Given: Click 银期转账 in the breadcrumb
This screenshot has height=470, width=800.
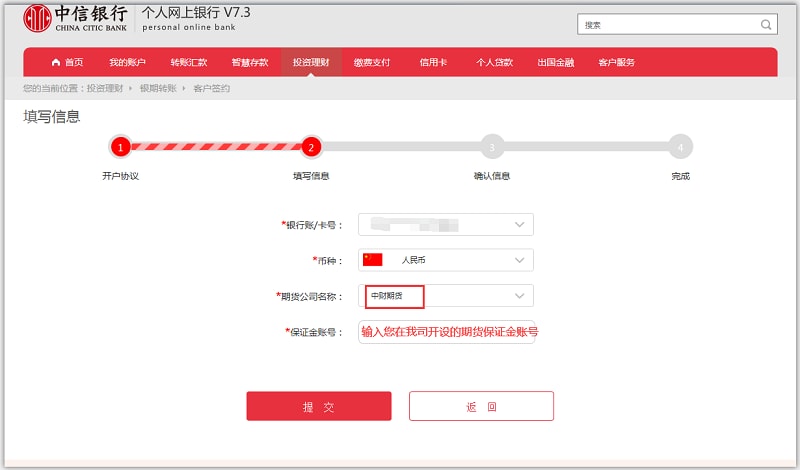Looking at the screenshot, I should tap(158, 89).
